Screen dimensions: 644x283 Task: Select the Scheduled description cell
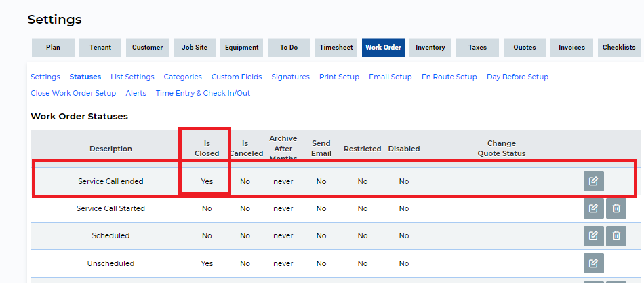111,236
